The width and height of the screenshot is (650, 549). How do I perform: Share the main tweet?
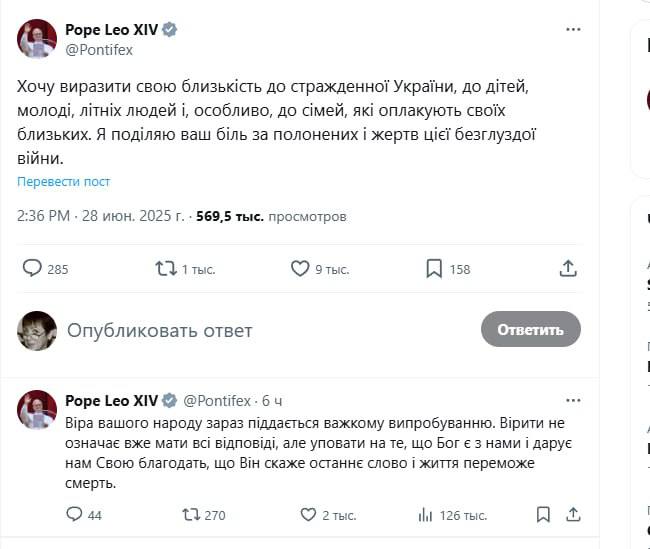click(568, 268)
